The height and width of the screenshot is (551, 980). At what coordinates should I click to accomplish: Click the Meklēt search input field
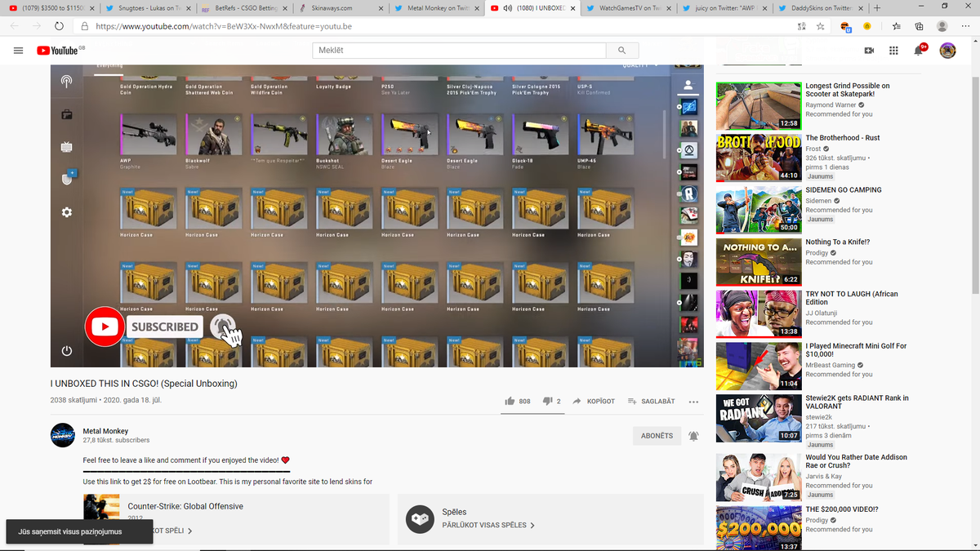point(459,51)
